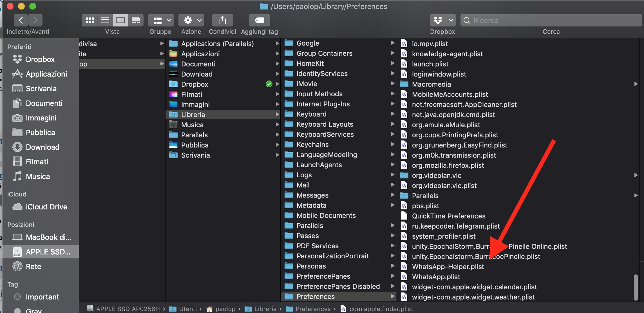Image resolution: width=644 pixels, height=313 pixels.
Task: Select the io.mpv.plist file
Action: point(518,44)
